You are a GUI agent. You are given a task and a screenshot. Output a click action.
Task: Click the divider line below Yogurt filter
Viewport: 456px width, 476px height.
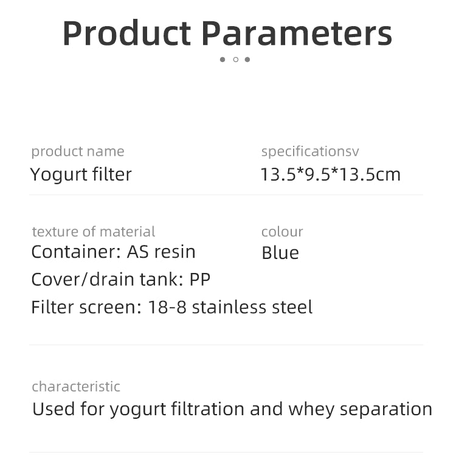(x=226, y=195)
